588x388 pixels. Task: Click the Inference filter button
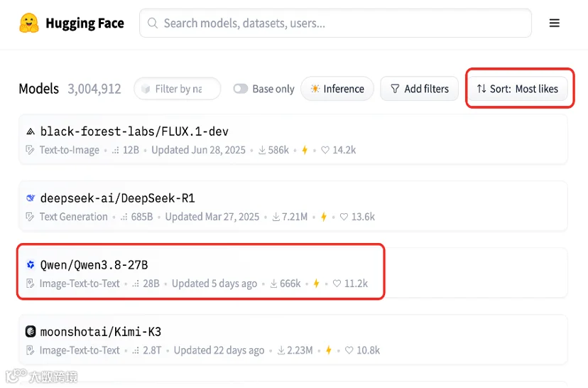click(337, 89)
